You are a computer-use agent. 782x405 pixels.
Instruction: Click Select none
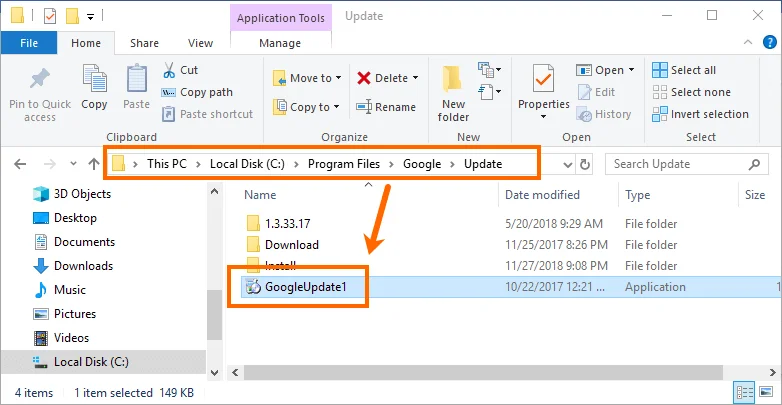pos(691,92)
